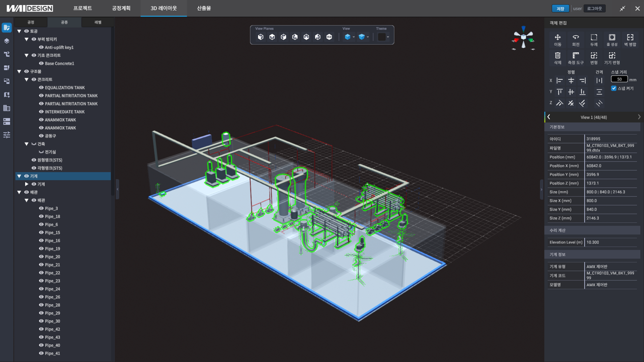Click the 홀 생성 hole creation tool
The height and width of the screenshot is (362, 644).
612,40
